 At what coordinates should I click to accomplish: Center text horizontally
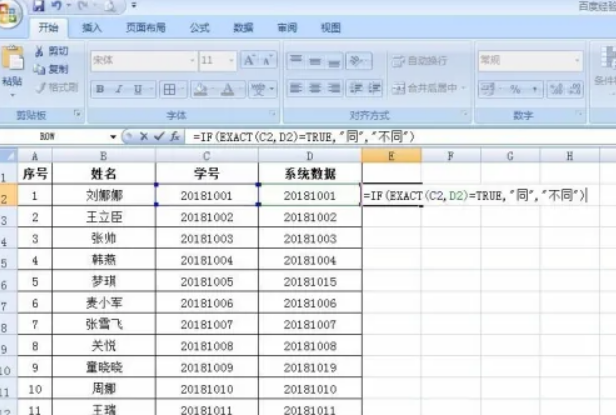click(315, 88)
